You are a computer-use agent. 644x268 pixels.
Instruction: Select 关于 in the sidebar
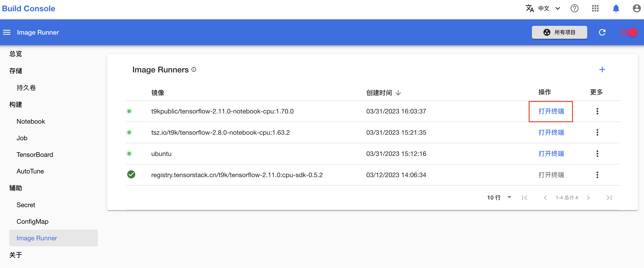coord(15,255)
